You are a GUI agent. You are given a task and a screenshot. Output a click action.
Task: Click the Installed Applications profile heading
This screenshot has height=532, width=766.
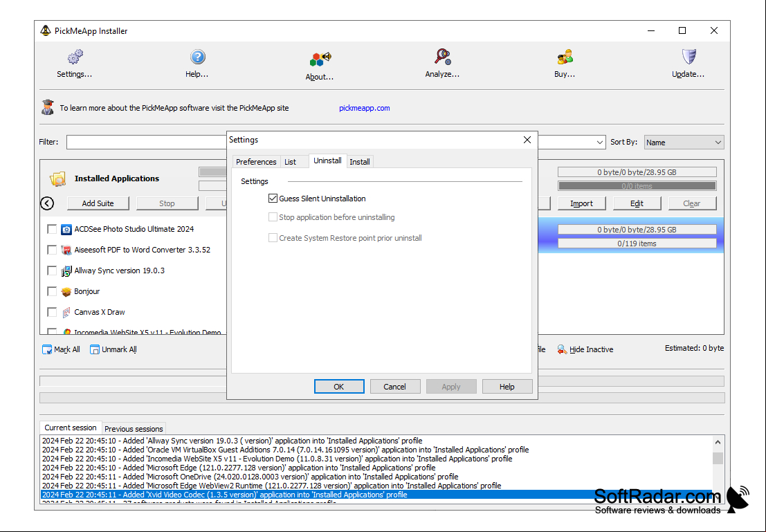point(117,178)
